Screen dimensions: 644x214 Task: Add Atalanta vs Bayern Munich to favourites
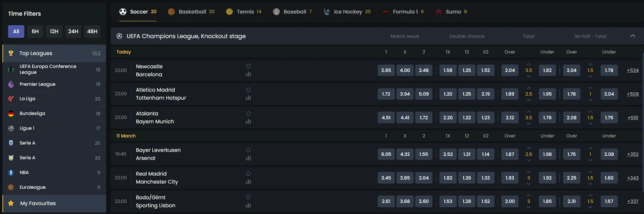[x=248, y=113]
